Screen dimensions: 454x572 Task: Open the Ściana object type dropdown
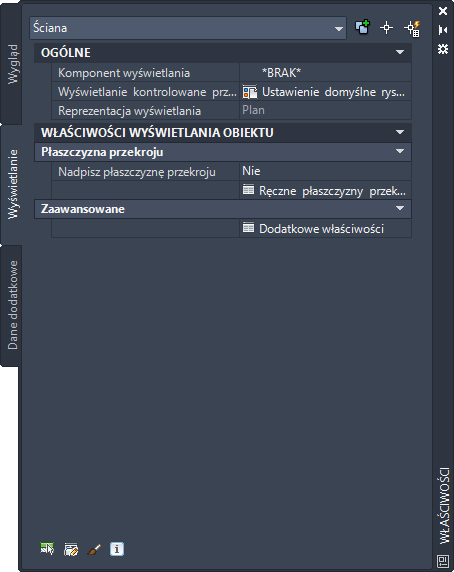click(x=188, y=28)
